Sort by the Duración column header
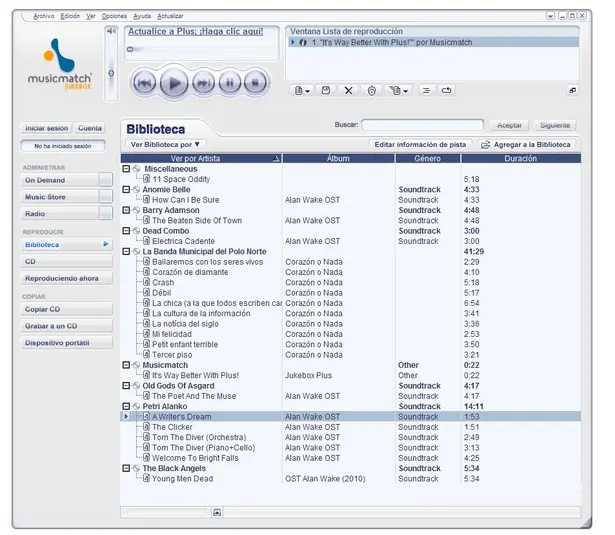 [521, 159]
